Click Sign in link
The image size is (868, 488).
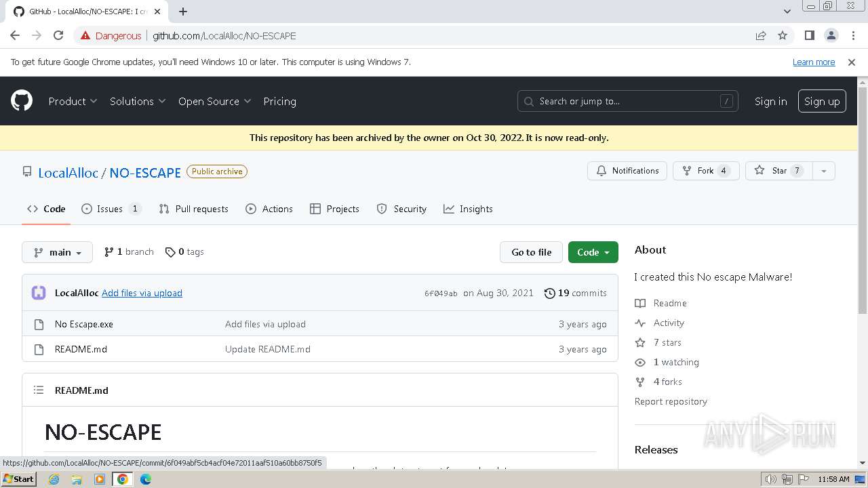(771, 101)
